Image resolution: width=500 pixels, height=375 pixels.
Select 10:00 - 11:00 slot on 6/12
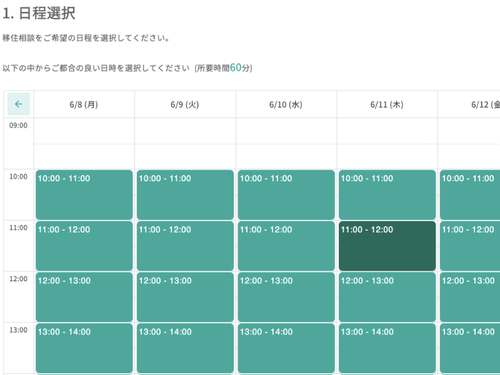point(470,195)
